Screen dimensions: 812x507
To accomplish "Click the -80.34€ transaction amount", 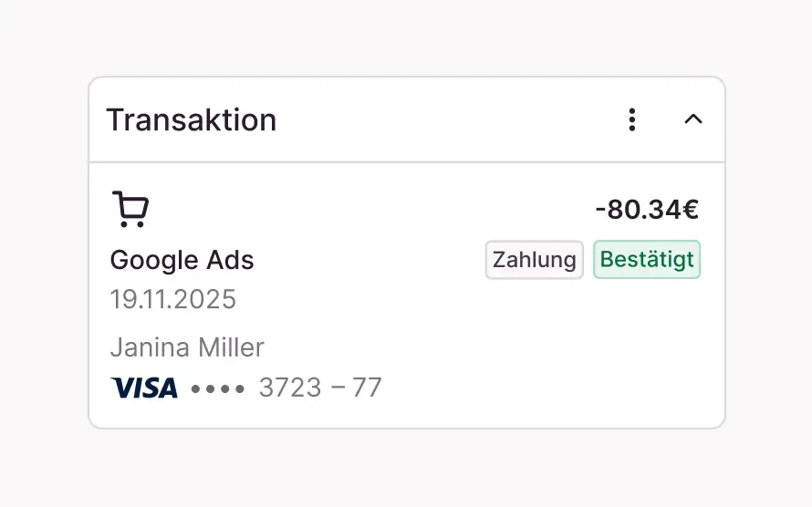I will [x=647, y=210].
